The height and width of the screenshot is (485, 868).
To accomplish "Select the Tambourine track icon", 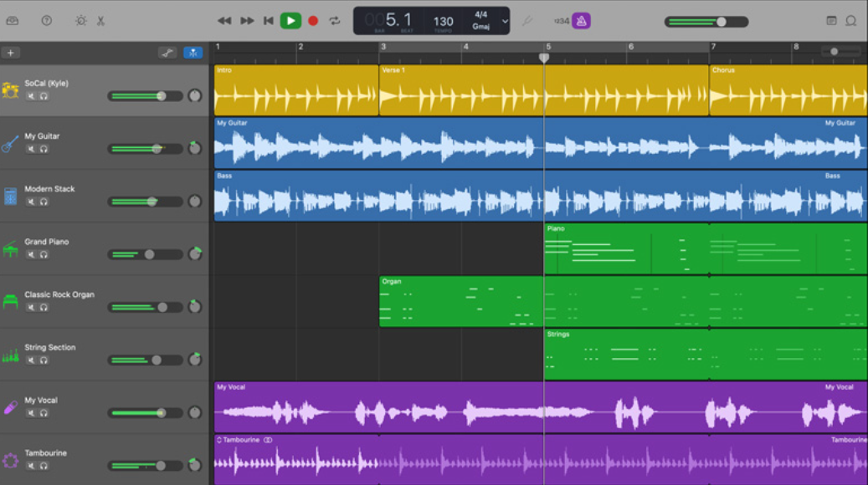I will click(x=11, y=460).
